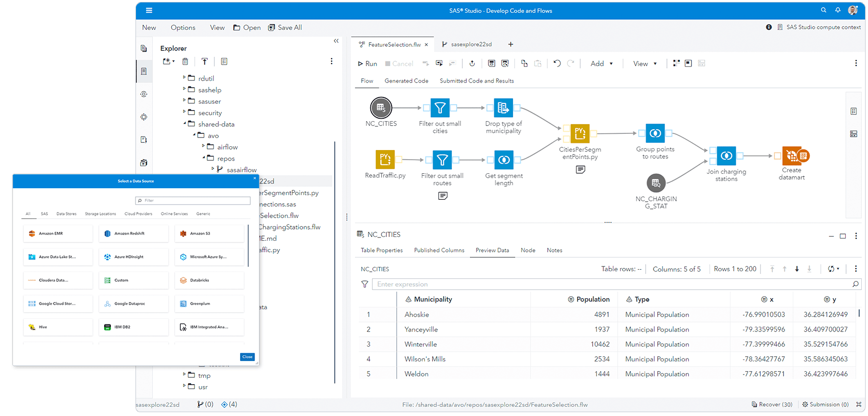Select the Drop type of municipality node
868x416 pixels.
(x=503, y=108)
